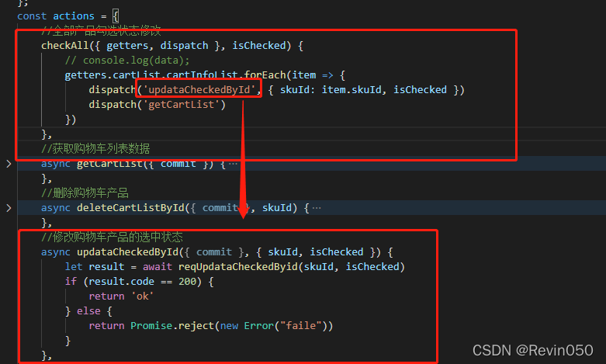Click 'item.skuId' in the dispatch payload
606x364 pixels.
tap(351, 90)
